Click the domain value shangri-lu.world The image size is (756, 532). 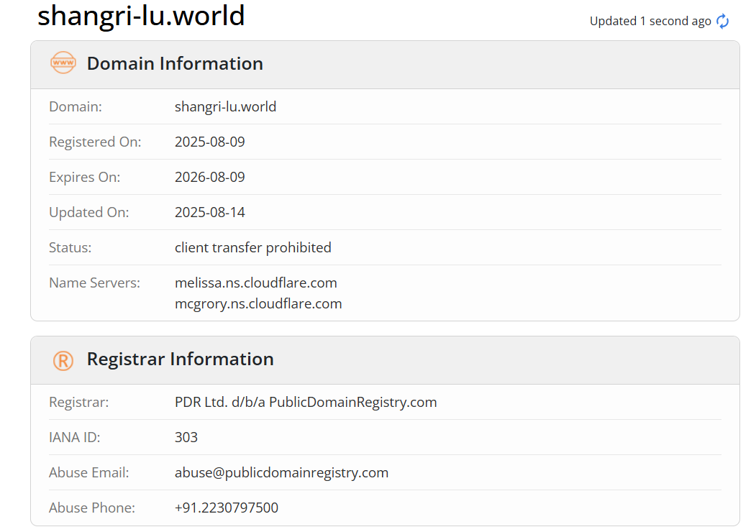[x=225, y=106]
